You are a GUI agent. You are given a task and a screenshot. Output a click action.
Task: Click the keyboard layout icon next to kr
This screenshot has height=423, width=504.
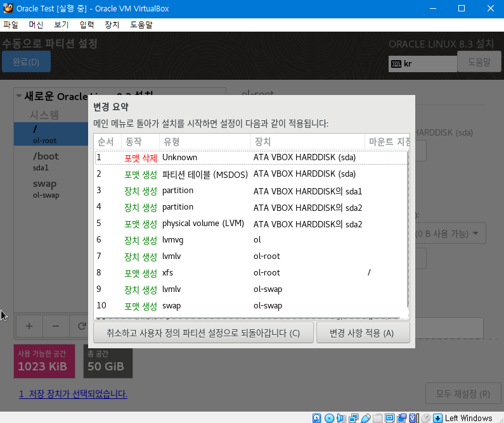[396, 64]
